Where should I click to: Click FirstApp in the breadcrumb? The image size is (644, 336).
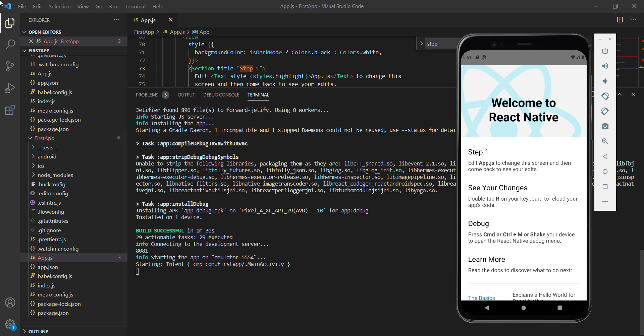point(144,32)
